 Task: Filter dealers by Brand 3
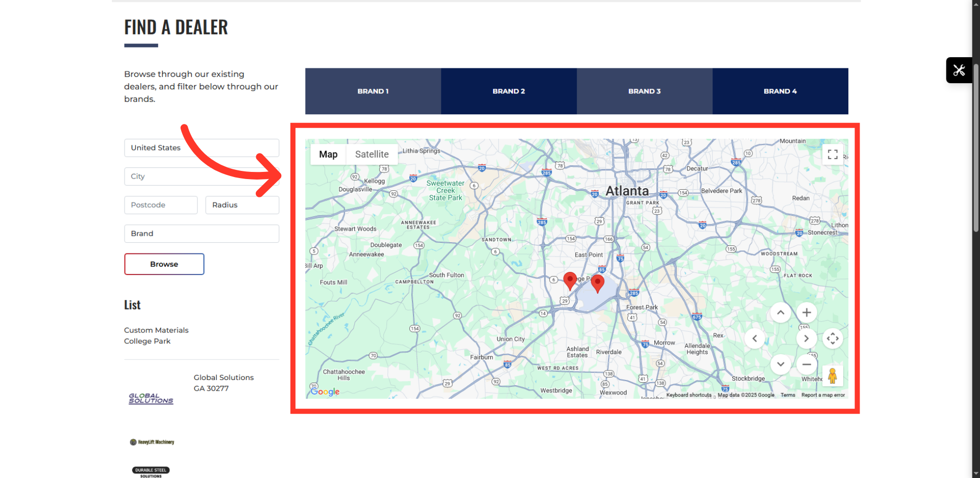tap(645, 91)
